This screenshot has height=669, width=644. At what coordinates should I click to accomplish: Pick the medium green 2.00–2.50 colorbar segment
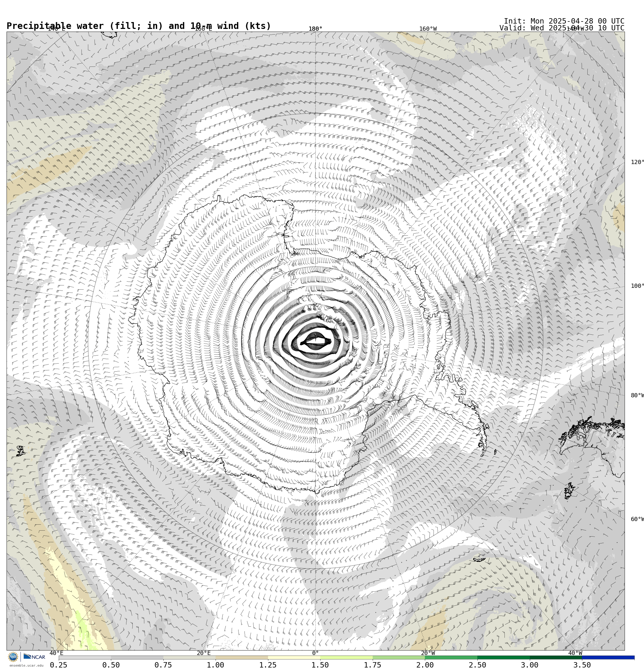(x=451, y=657)
